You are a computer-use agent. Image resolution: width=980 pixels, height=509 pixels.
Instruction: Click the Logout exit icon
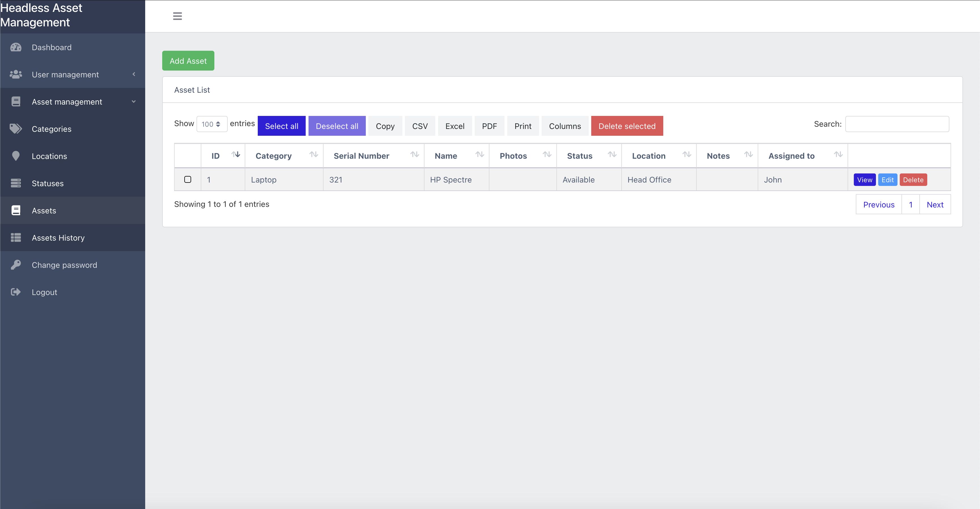[16, 292]
